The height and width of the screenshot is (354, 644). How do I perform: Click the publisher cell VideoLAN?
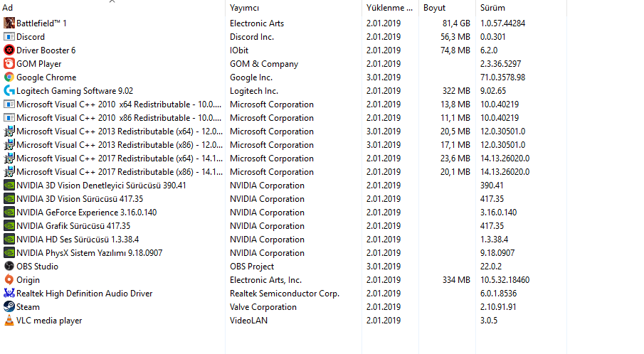tap(248, 321)
